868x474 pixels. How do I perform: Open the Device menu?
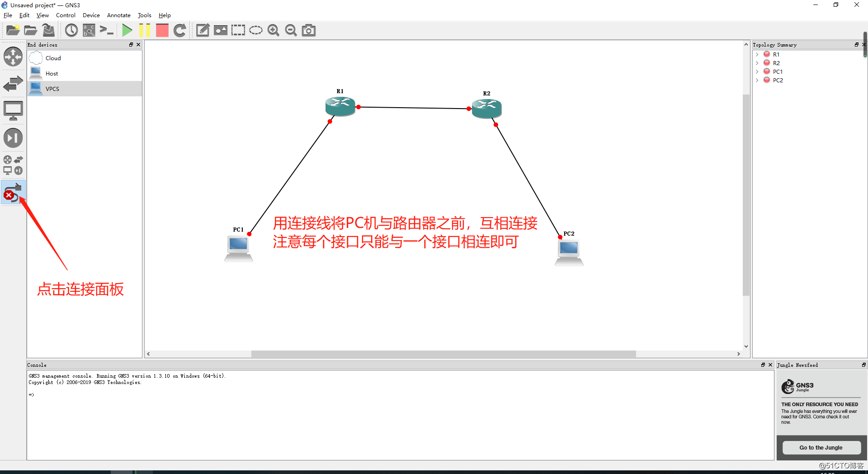coord(91,15)
